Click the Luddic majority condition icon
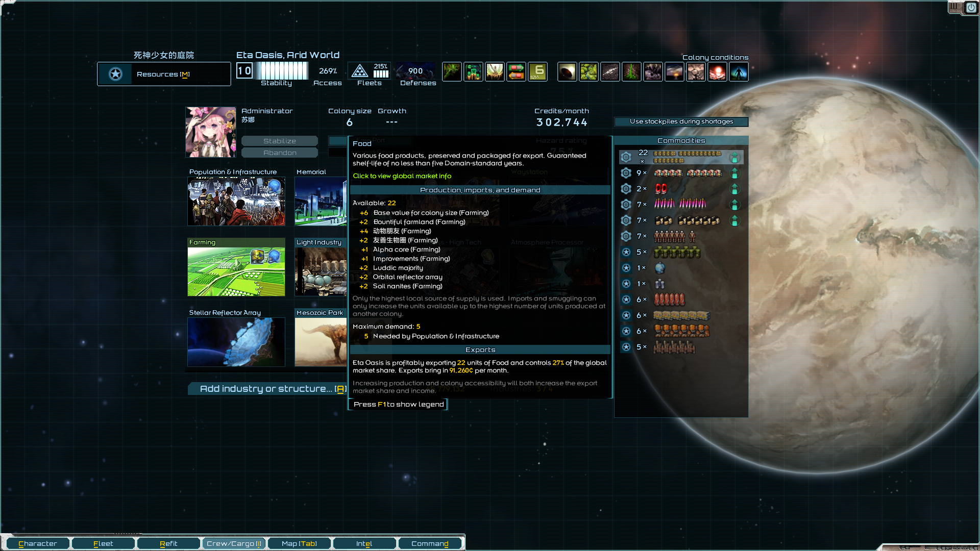Image resolution: width=980 pixels, height=551 pixels. coord(495,71)
